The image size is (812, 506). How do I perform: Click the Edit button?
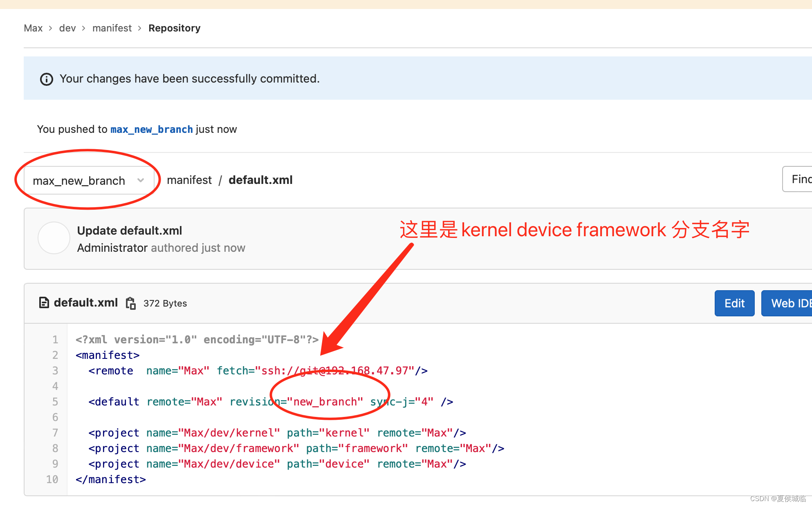(734, 303)
